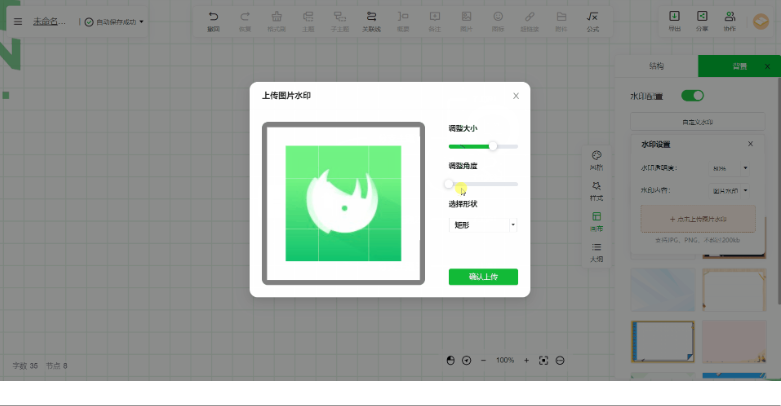This screenshot has width=781, height=406.
Task: Click the adjust size slider handle
Action: [493, 146]
